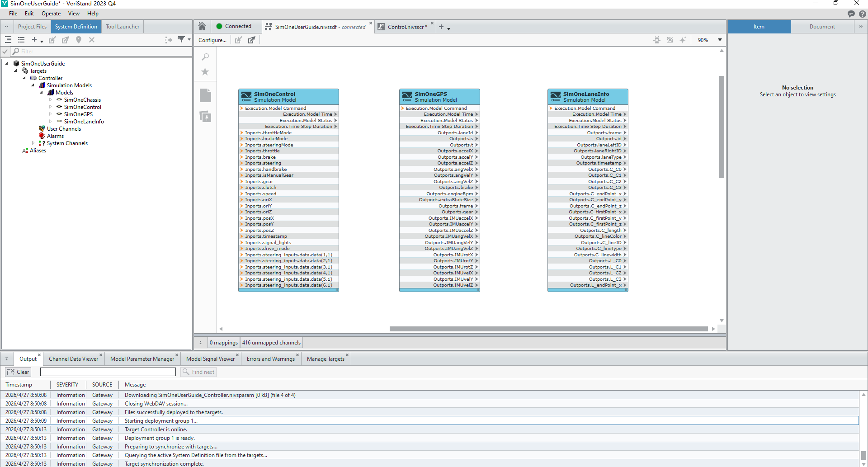This screenshot has width=868, height=467.
Task: Click the output log vertical scrollbar thumb
Action: click(x=863, y=455)
